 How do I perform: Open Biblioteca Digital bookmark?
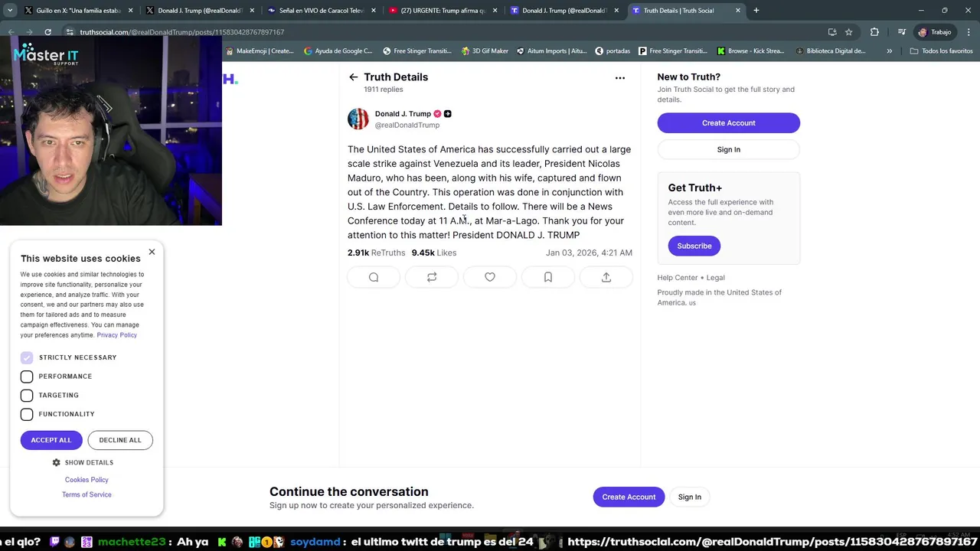click(831, 51)
